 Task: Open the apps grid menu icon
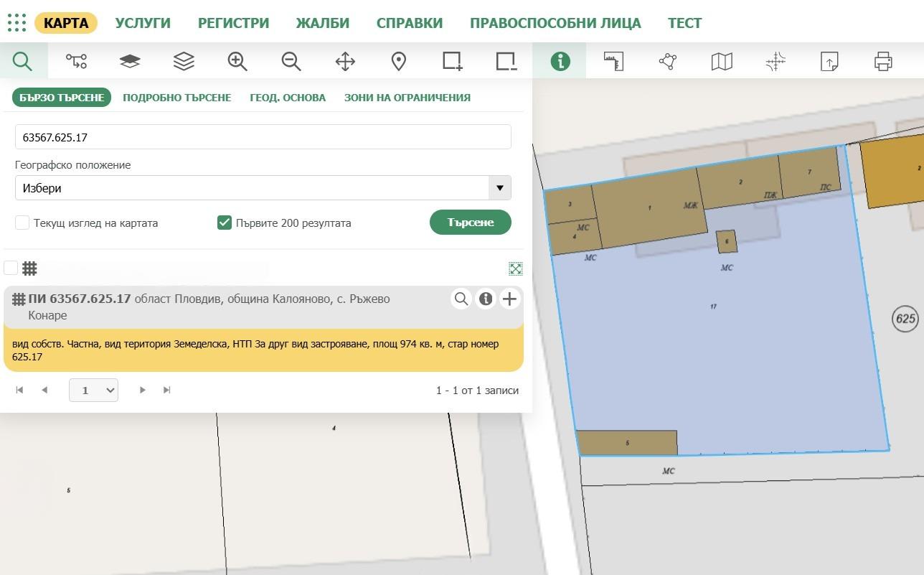tap(16, 23)
